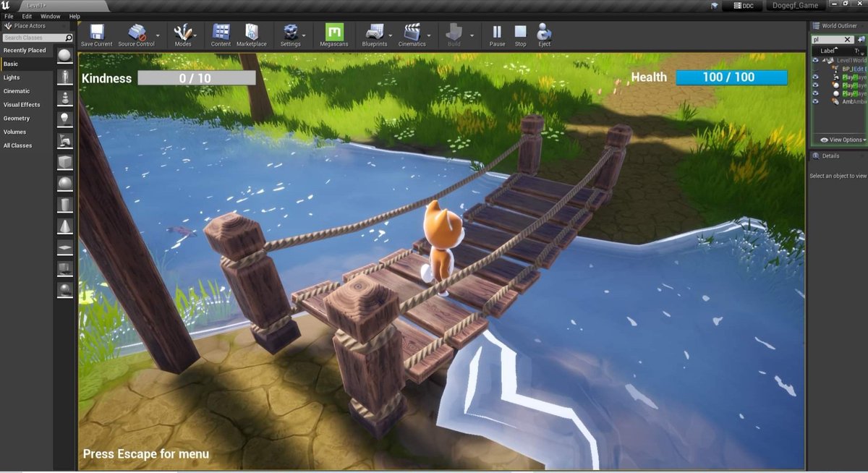Select Geometry category
The height and width of the screenshot is (473, 868).
point(27,119)
